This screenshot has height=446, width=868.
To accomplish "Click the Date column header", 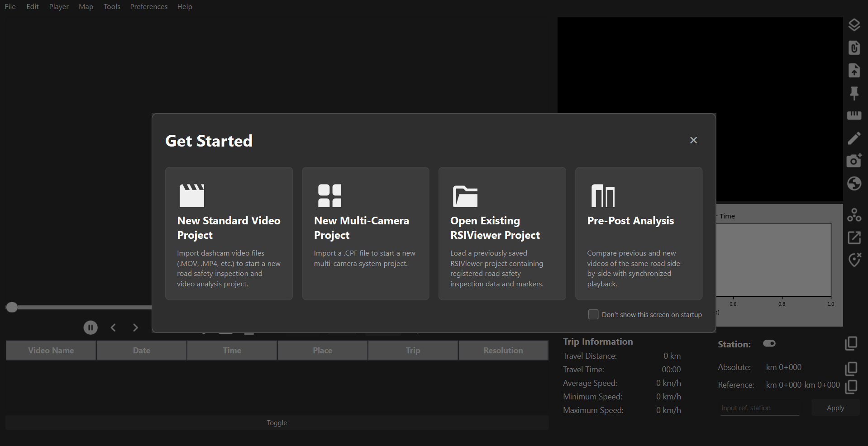I will click(x=142, y=350).
